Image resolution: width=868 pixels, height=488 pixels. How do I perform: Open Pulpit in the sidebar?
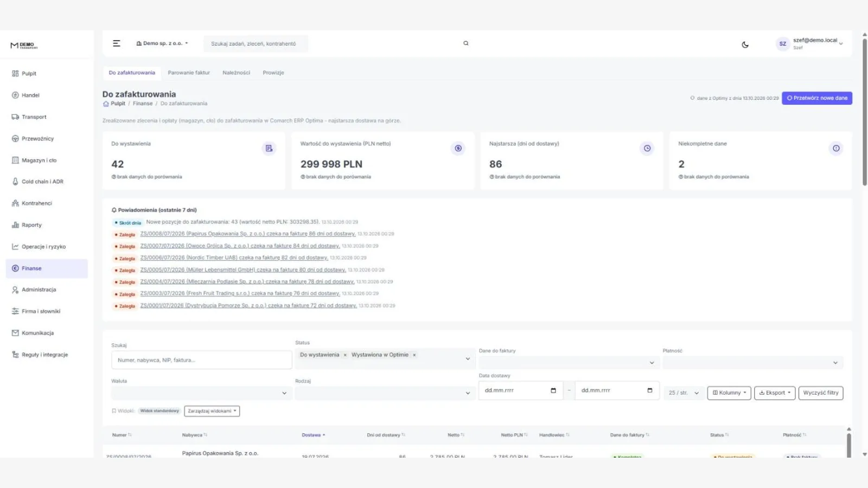coord(47,74)
